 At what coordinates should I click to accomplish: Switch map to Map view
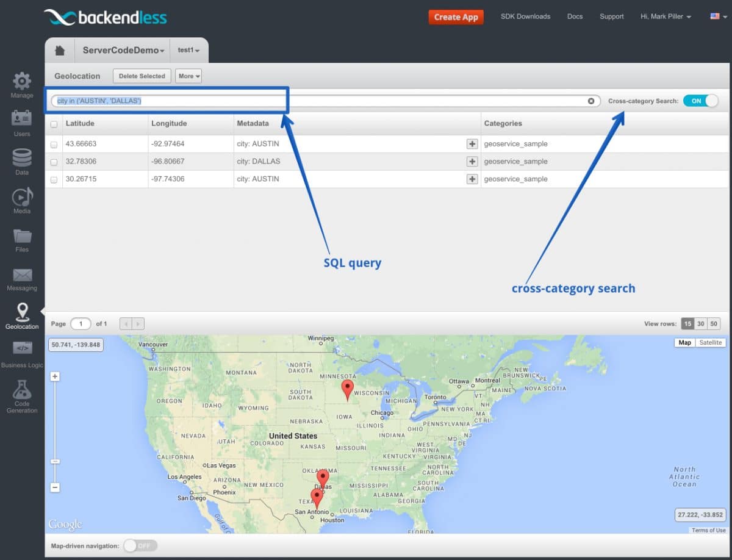click(685, 343)
